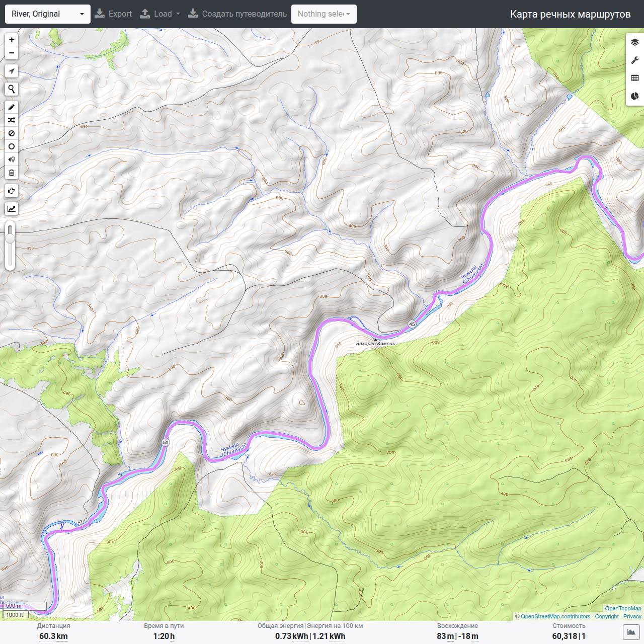
Task: Click Создать путеводитель in the top bar
Action: point(237,14)
